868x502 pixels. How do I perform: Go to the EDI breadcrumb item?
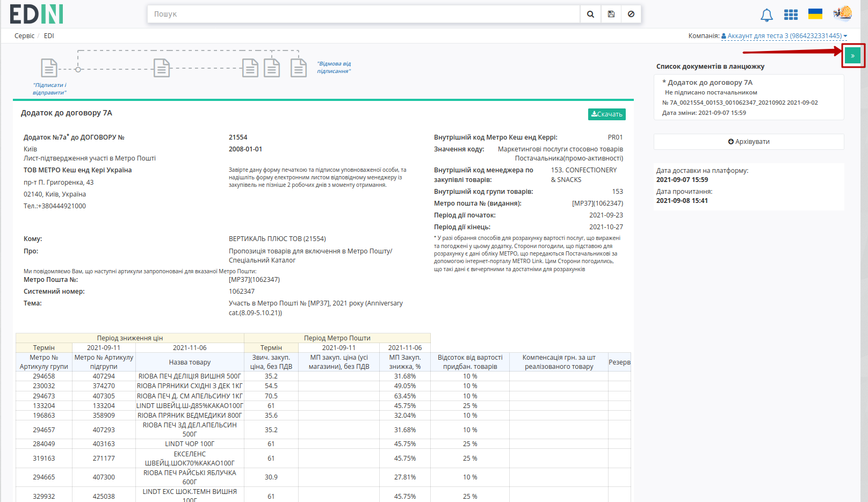tap(49, 36)
